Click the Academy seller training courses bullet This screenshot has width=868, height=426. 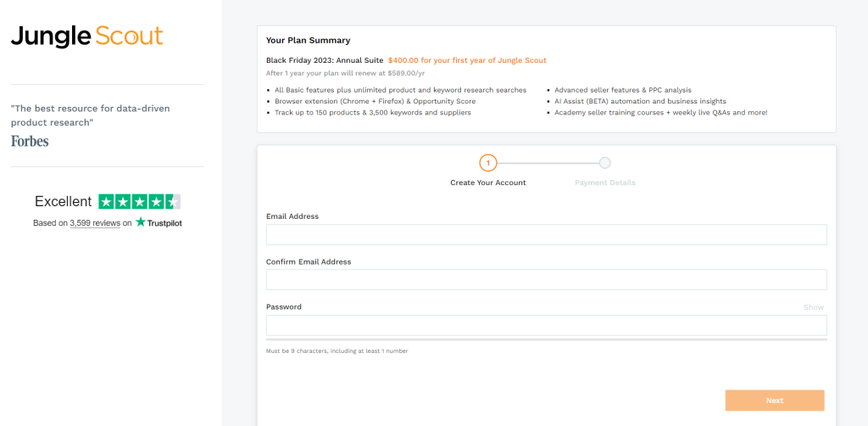661,113
